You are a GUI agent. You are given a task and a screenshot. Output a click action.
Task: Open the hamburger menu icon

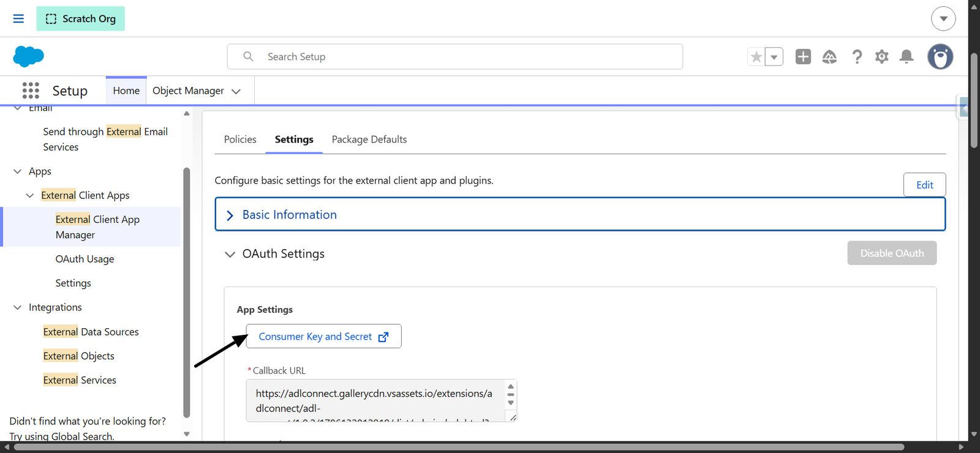coord(18,18)
